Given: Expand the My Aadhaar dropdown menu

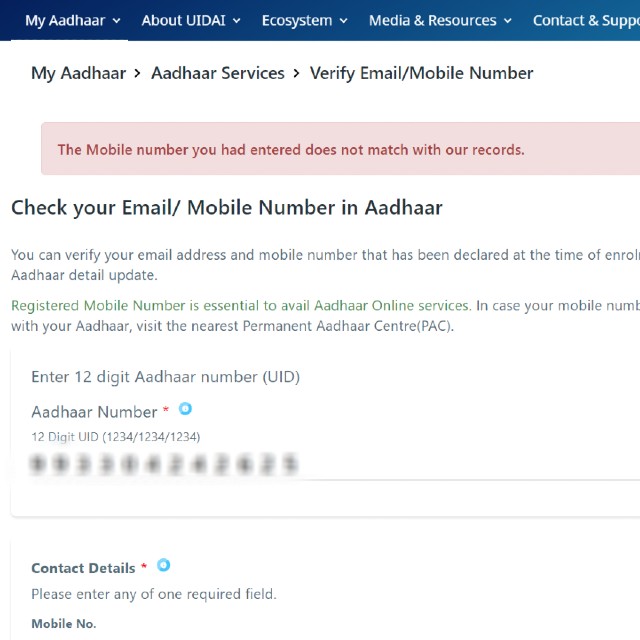Looking at the screenshot, I should (72, 20).
